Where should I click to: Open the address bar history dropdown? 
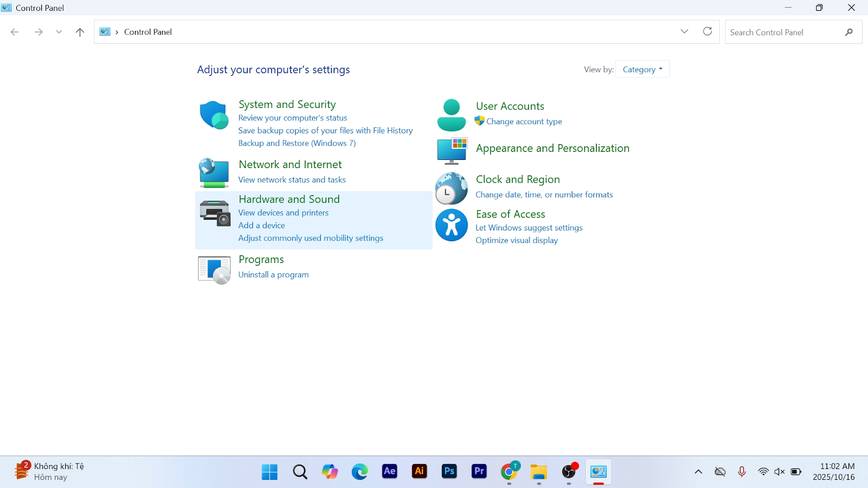click(684, 31)
